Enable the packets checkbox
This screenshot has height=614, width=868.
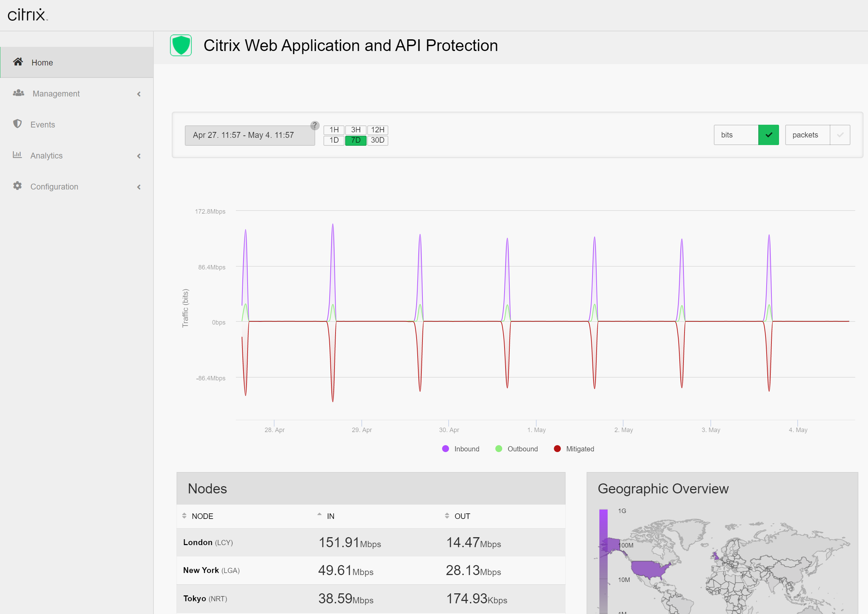pos(840,135)
